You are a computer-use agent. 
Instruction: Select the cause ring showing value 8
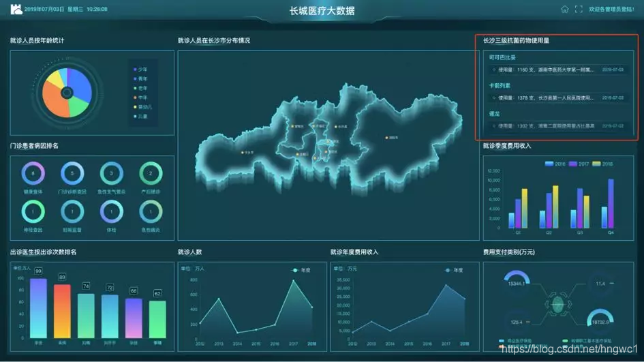coord(33,173)
